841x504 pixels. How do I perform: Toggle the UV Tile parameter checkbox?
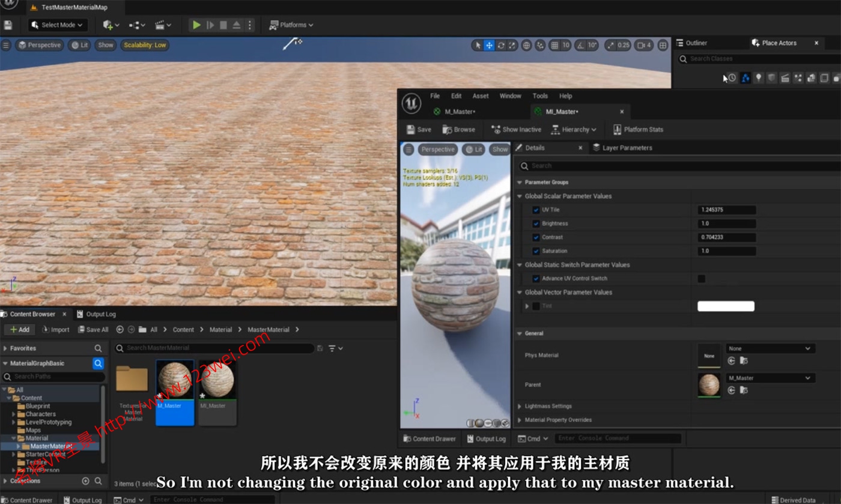coord(536,209)
